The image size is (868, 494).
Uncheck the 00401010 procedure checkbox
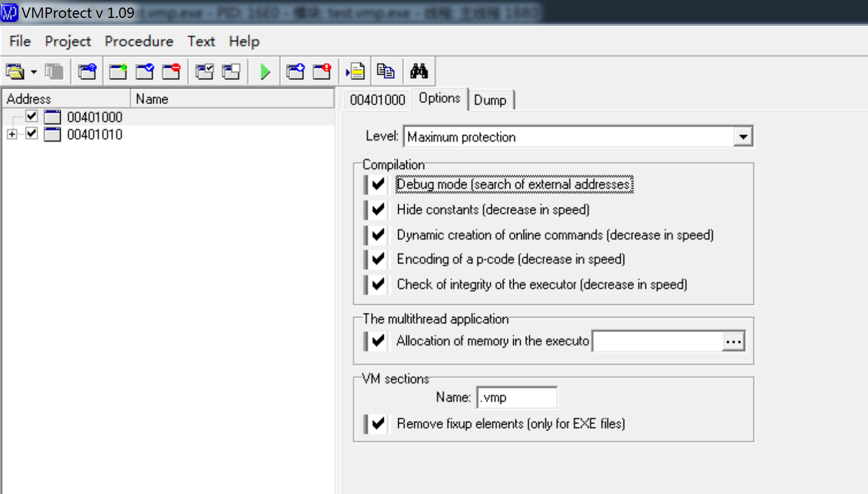pyautogui.click(x=32, y=134)
